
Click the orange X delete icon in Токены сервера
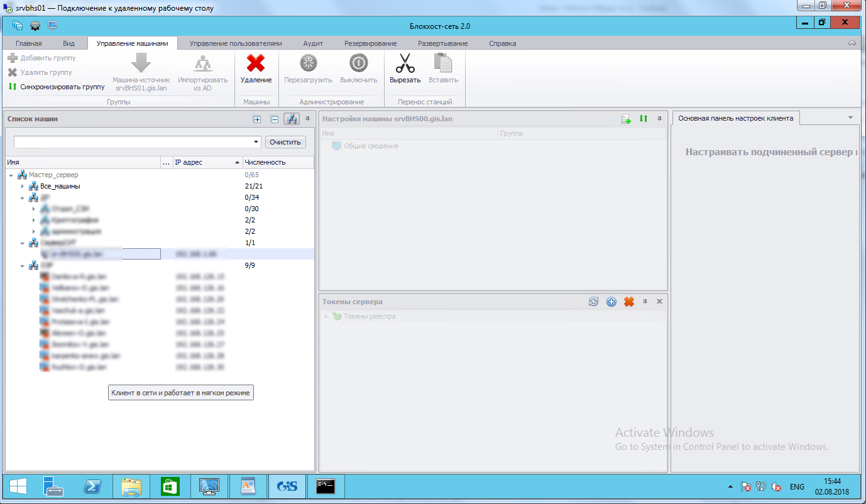(x=628, y=302)
